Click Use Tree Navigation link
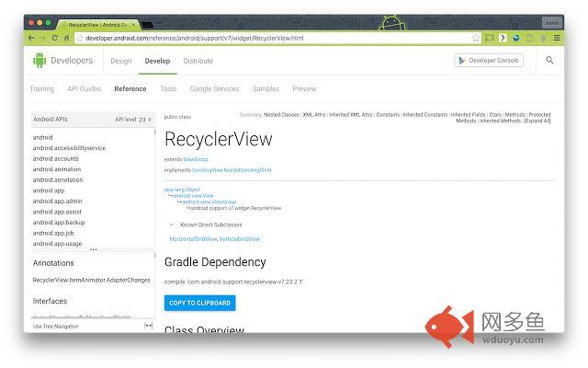This screenshot has height=368, width=588. tap(56, 327)
